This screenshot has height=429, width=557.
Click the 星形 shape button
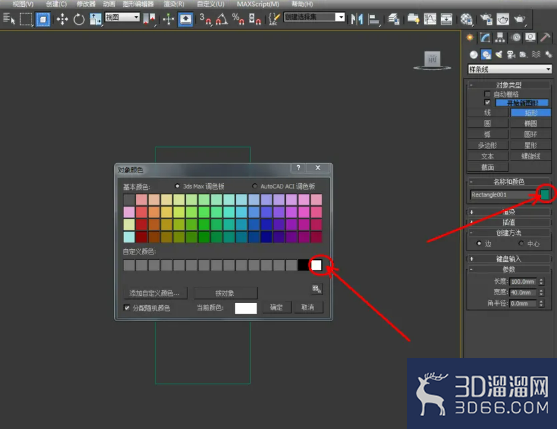click(531, 145)
